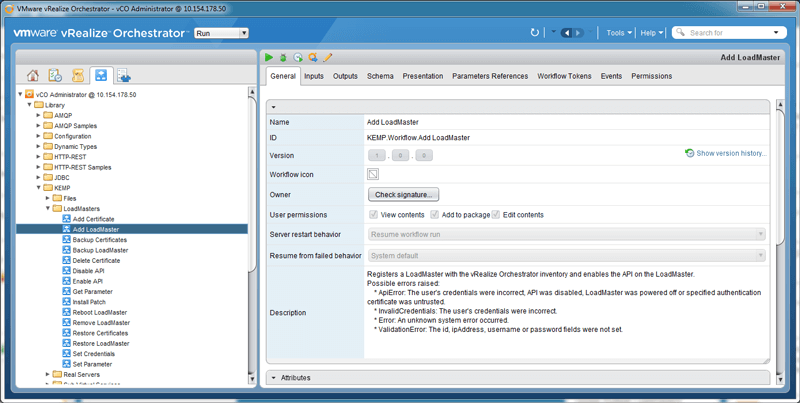Open the Home view icon

click(33, 75)
